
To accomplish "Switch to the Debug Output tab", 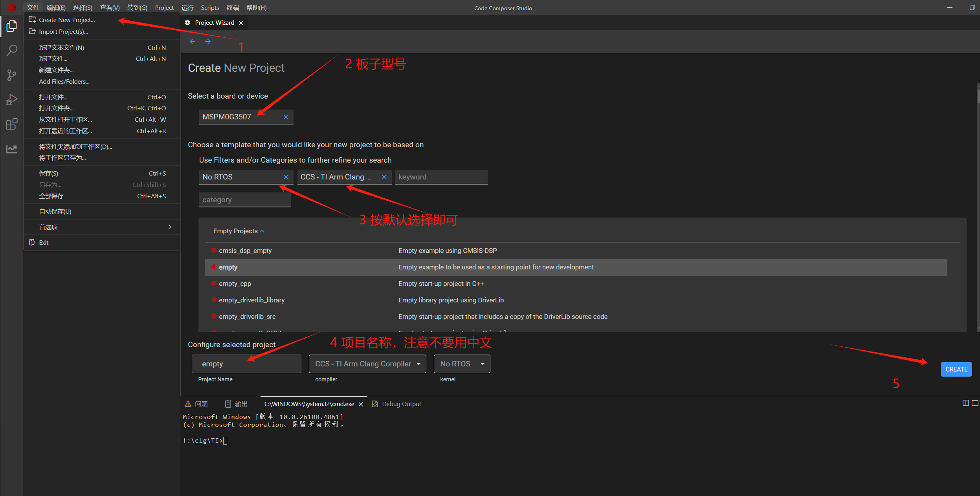I will (401, 404).
